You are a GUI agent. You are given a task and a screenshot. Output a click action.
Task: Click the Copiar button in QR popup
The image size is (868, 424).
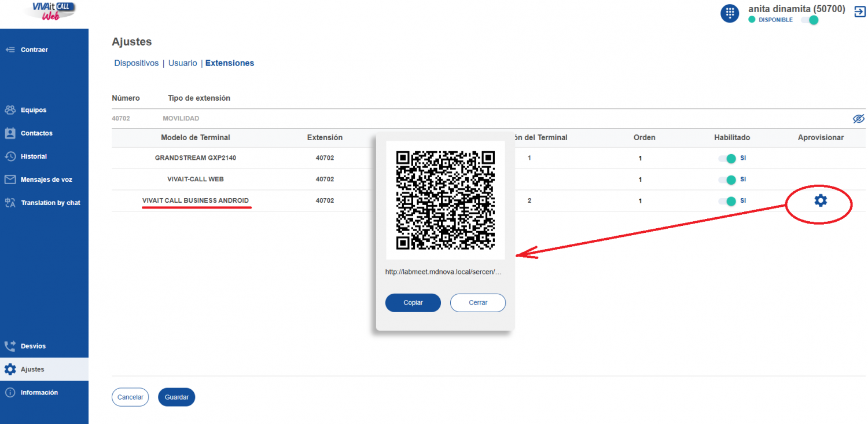pyautogui.click(x=413, y=302)
